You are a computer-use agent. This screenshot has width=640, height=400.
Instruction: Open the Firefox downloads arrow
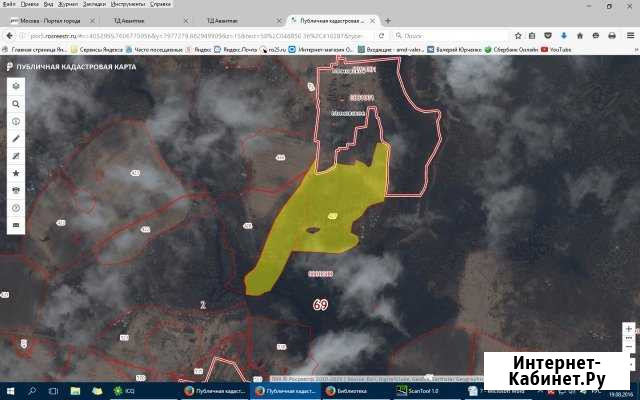564,36
